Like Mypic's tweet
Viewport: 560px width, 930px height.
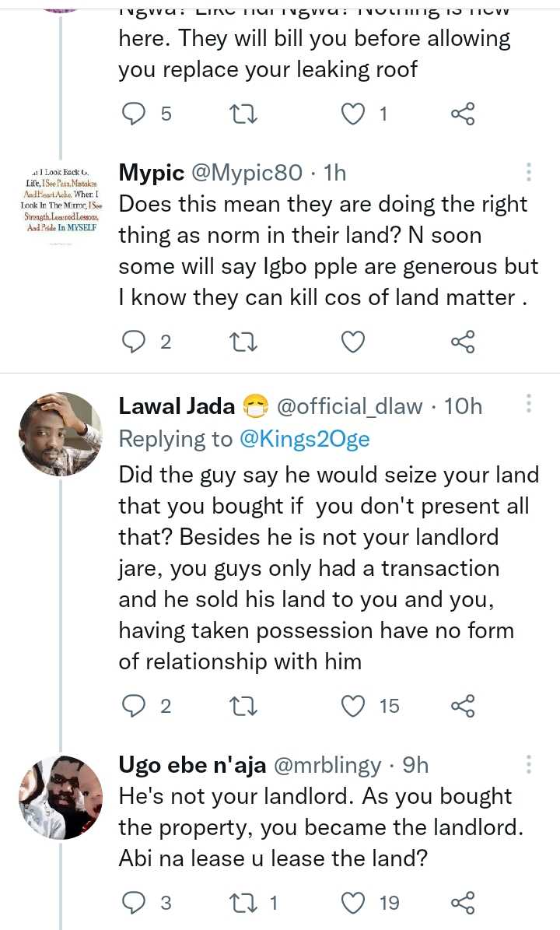(354, 342)
